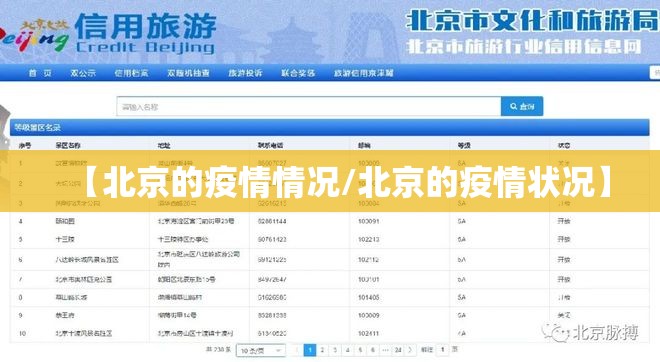Image resolution: width=660 pixels, height=362 pixels.
Task: Click the 地址 column header
Action: click(x=164, y=146)
